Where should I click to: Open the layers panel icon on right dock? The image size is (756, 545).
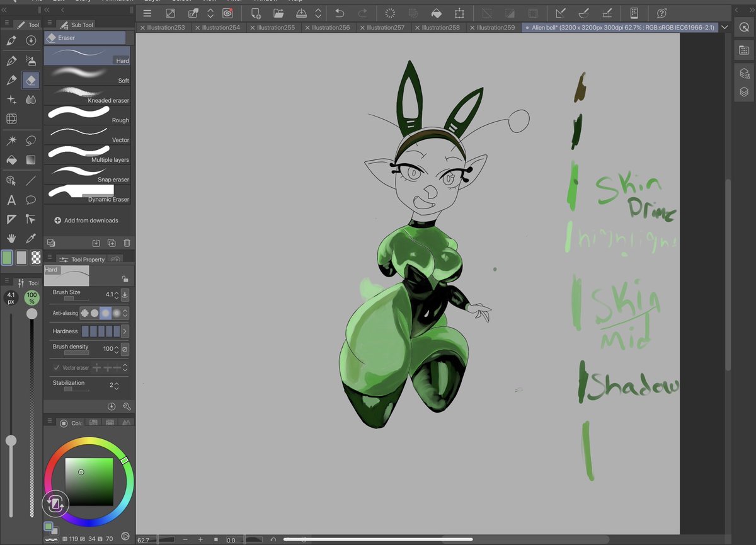tap(744, 92)
